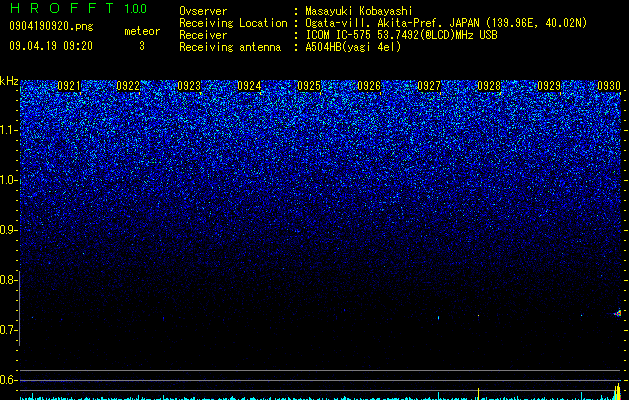This screenshot has height=400, width=629.
Task: Click the bright meteor echo near 0930
Action: coord(618,313)
